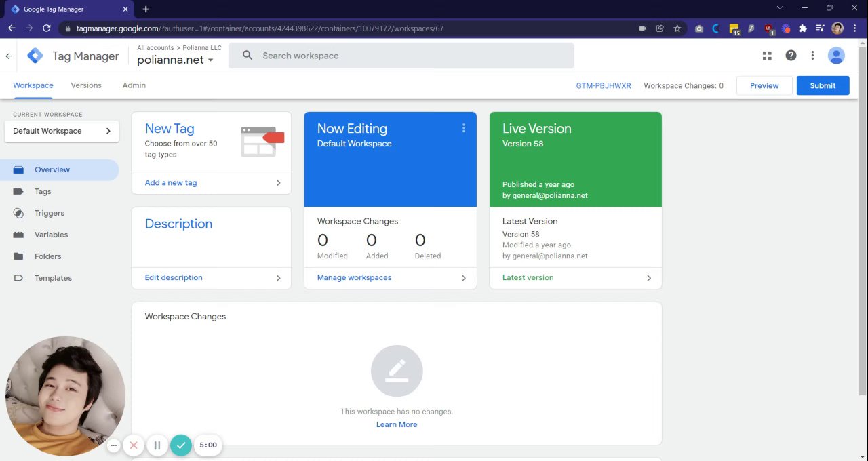Reload the page in the browser
The image size is (868, 461).
click(x=46, y=28)
